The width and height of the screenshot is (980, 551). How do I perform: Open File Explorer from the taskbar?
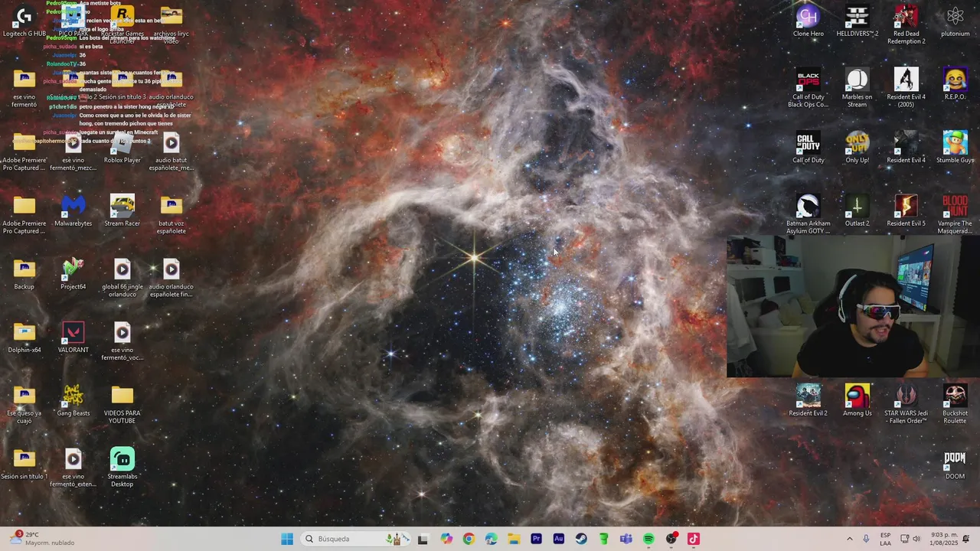point(514,539)
